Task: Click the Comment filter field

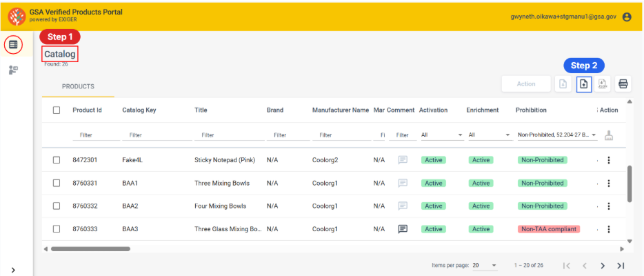Action: point(403,135)
